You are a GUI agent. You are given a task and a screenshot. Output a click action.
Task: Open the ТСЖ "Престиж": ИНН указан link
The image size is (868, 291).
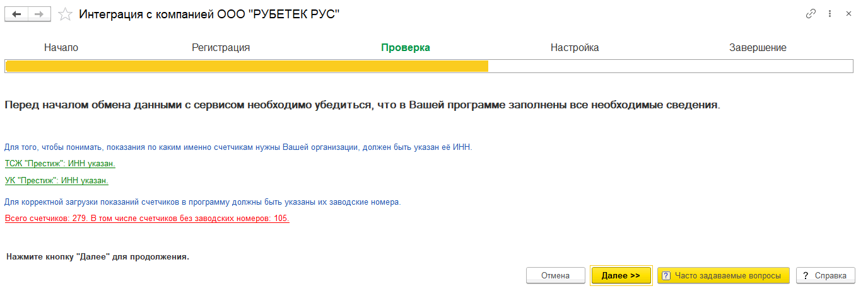[x=60, y=164]
